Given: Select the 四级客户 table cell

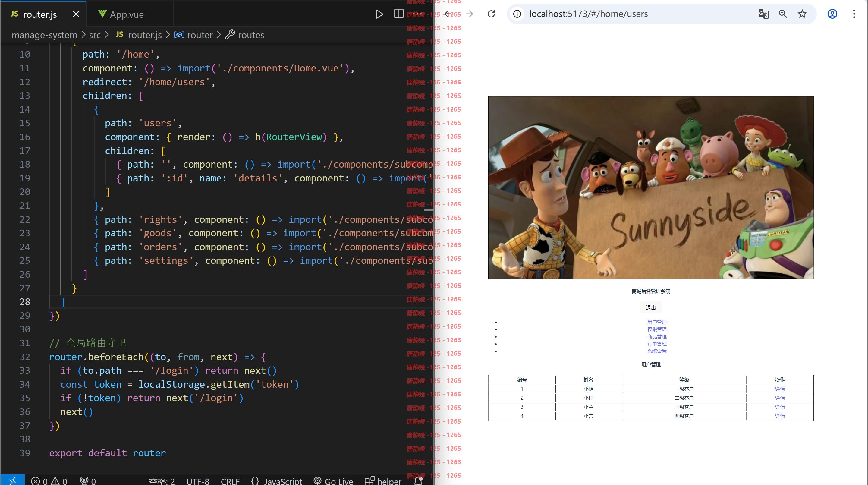Looking at the screenshot, I should pyautogui.click(x=684, y=416).
